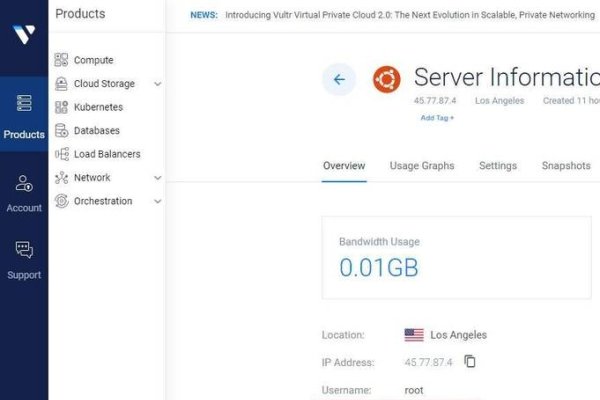
Task: Copy the IP address with copy icon
Action: coord(470,362)
